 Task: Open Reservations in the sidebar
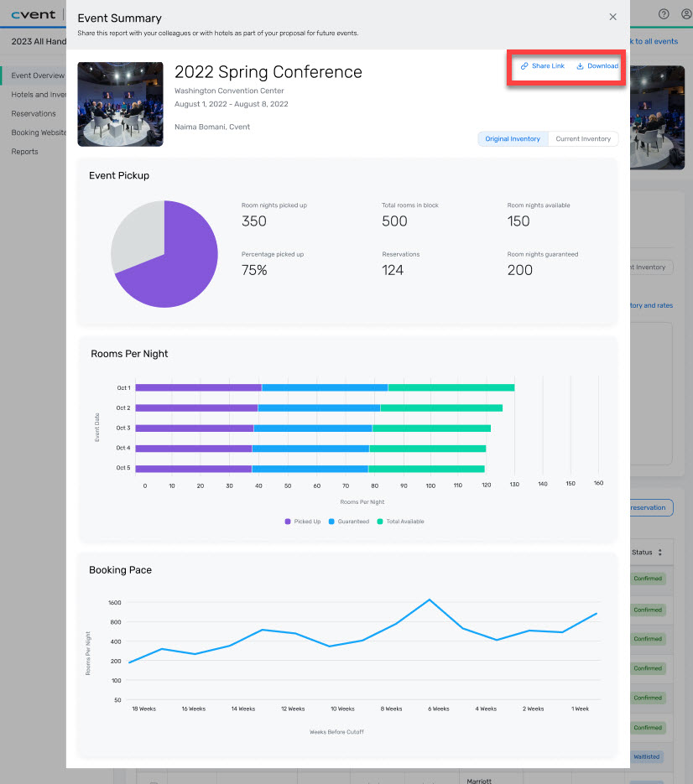click(34, 113)
